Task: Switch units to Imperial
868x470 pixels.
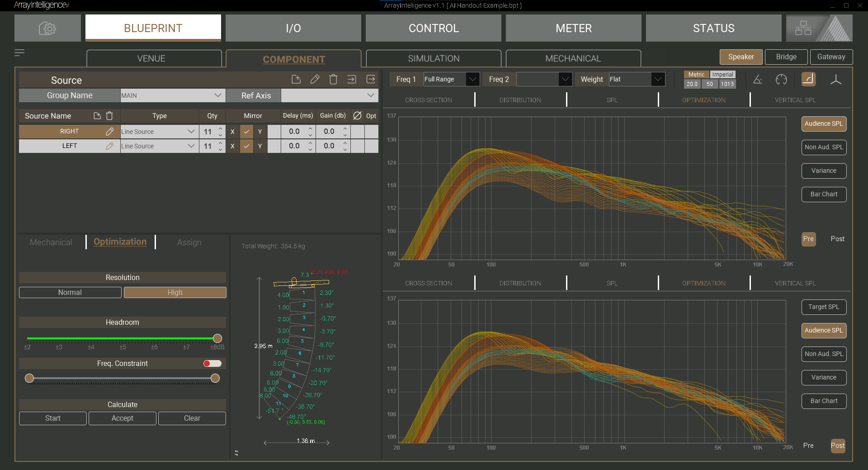Action: pos(722,75)
